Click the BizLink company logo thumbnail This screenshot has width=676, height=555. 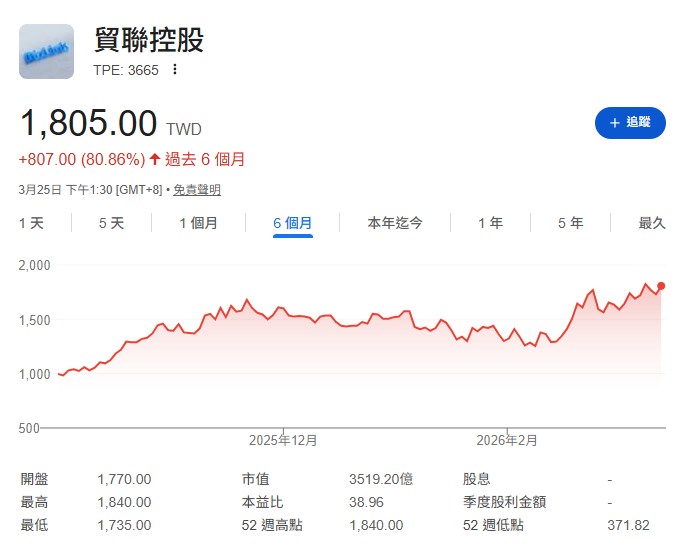(x=47, y=51)
